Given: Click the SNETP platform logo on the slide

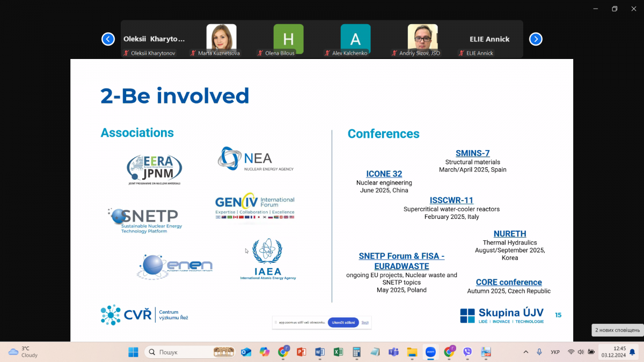Looking at the screenshot, I should tap(145, 220).
